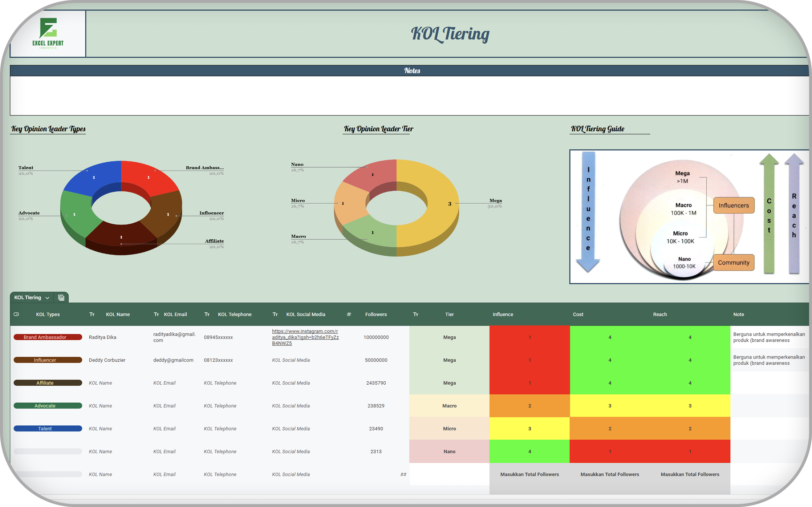
Task: Open the Talent type dropdown chip
Action: click(48, 429)
